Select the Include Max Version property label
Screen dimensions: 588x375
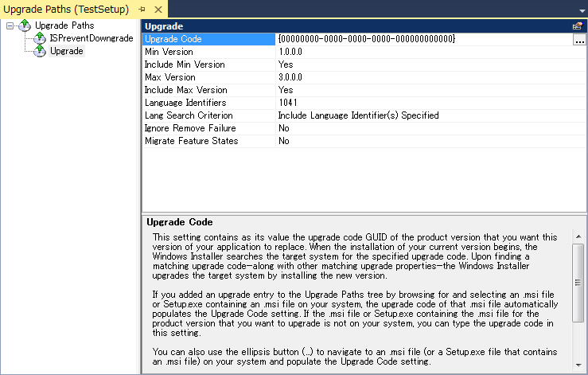[x=185, y=90]
